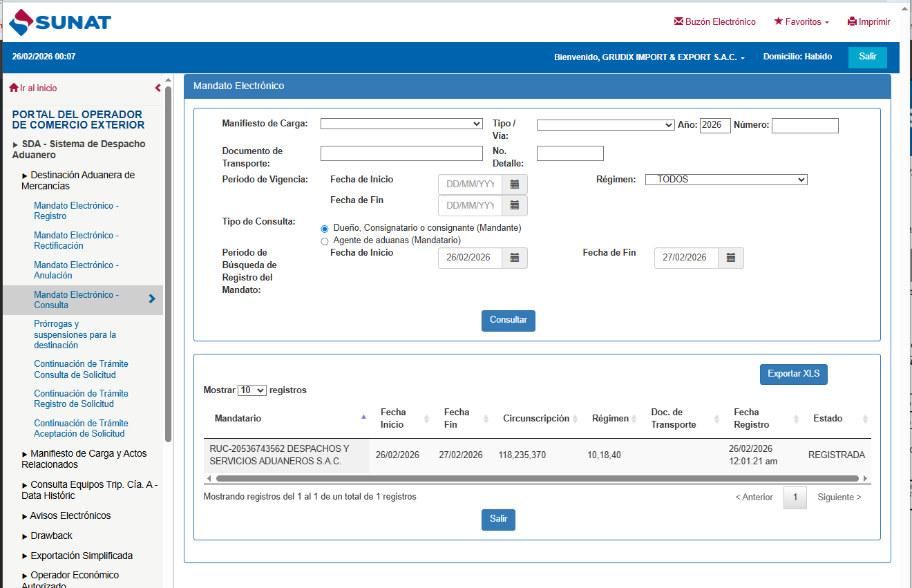Click the Salir button in the header
The width and height of the screenshot is (912, 588).
[868, 57]
